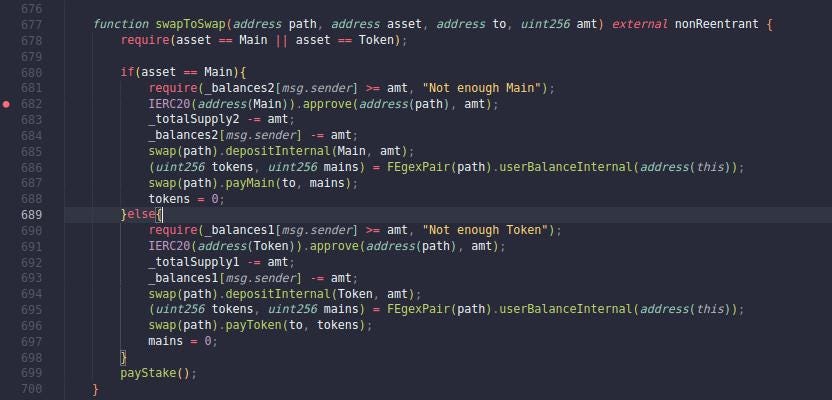The image size is (832, 400).
Task: Click line number 689 in gutter
Action: [x=31, y=215]
